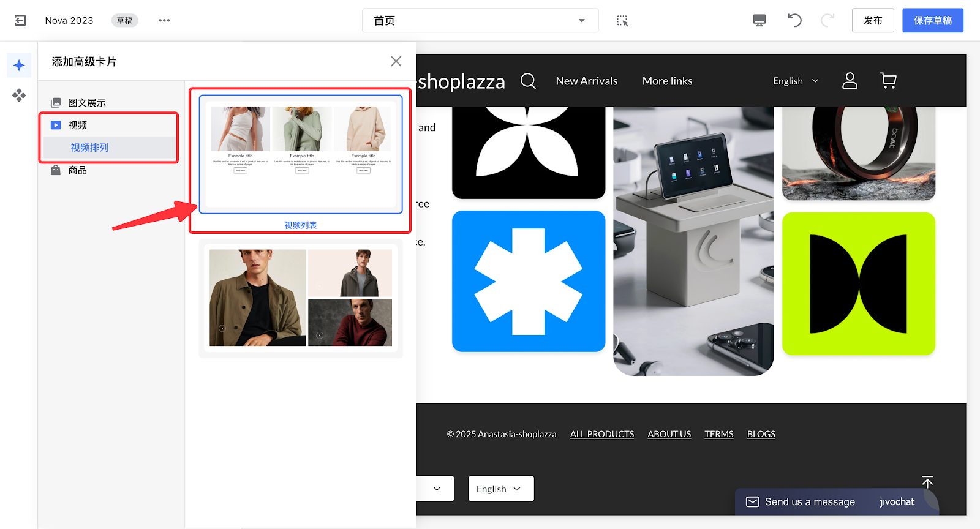Click the storefront search magnifier icon
Image resolution: width=980 pixels, height=529 pixels.
point(528,81)
